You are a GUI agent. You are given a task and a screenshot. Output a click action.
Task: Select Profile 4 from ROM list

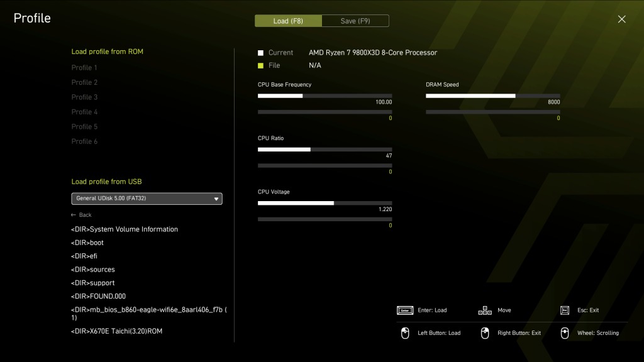tap(84, 112)
